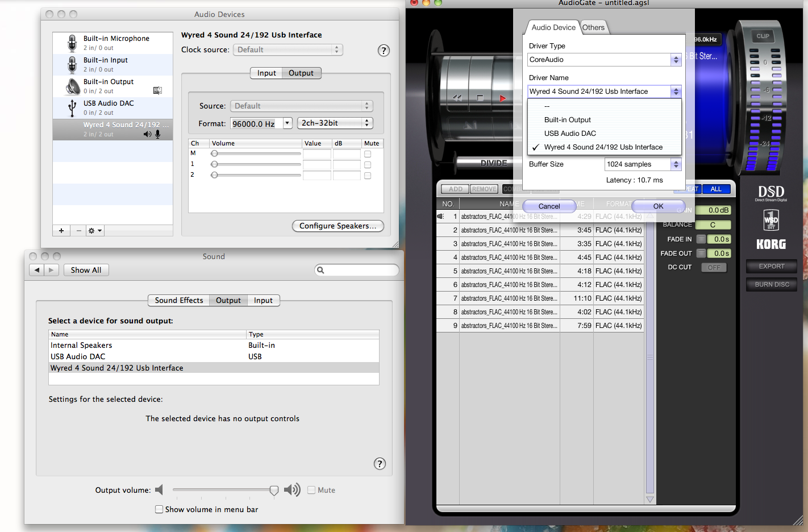Click the WSD 1-bit logo
Viewport: 808px width, 532px height.
pos(771,219)
